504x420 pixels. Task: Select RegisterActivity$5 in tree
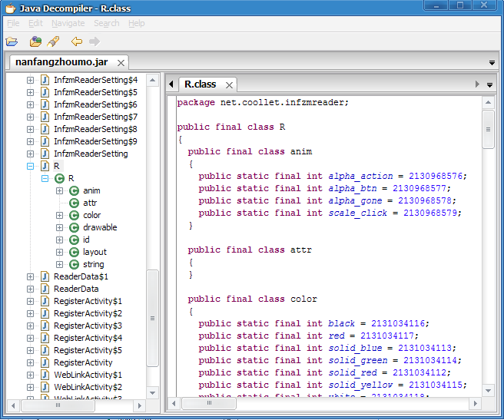(x=88, y=350)
